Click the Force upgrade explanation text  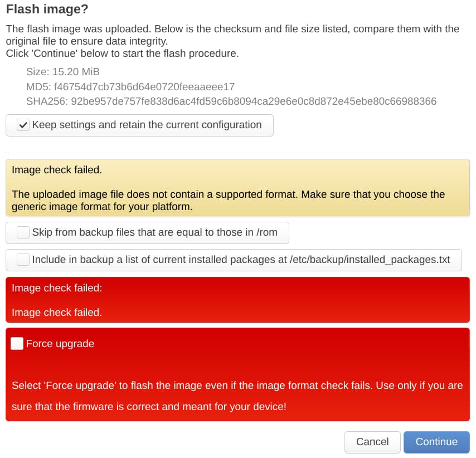coord(237,396)
